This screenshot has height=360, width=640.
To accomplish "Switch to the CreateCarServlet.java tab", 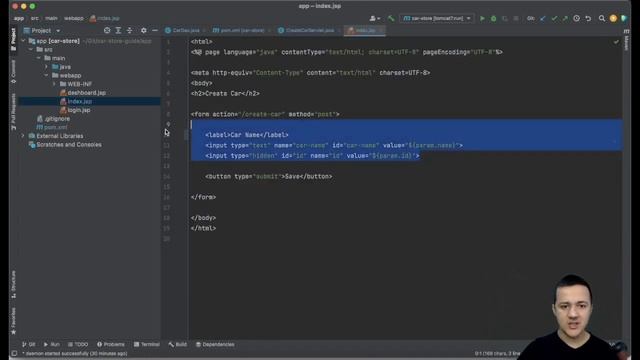I will (x=307, y=30).
